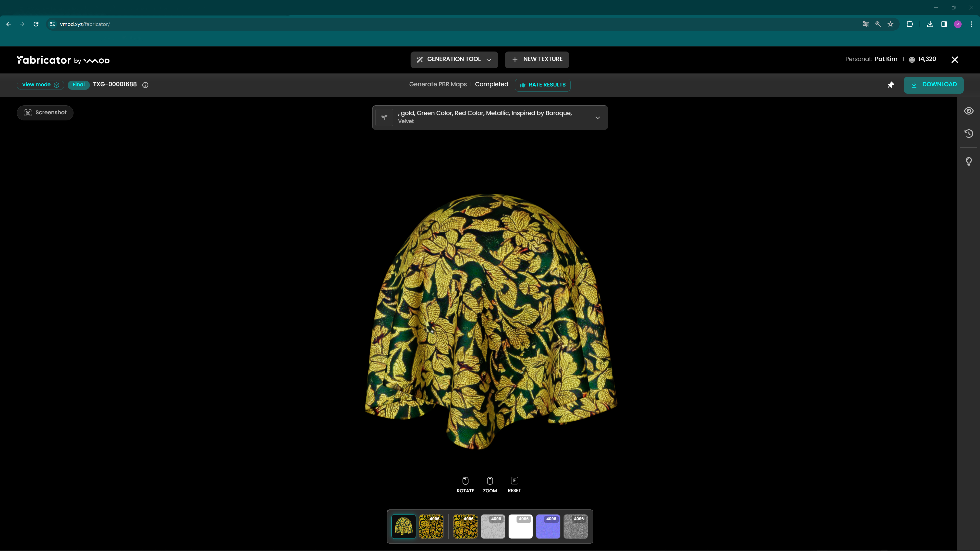This screenshot has width=980, height=551.
Task: Take a screenshot of the texture preview
Action: pyautogui.click(x=45, y=112)
